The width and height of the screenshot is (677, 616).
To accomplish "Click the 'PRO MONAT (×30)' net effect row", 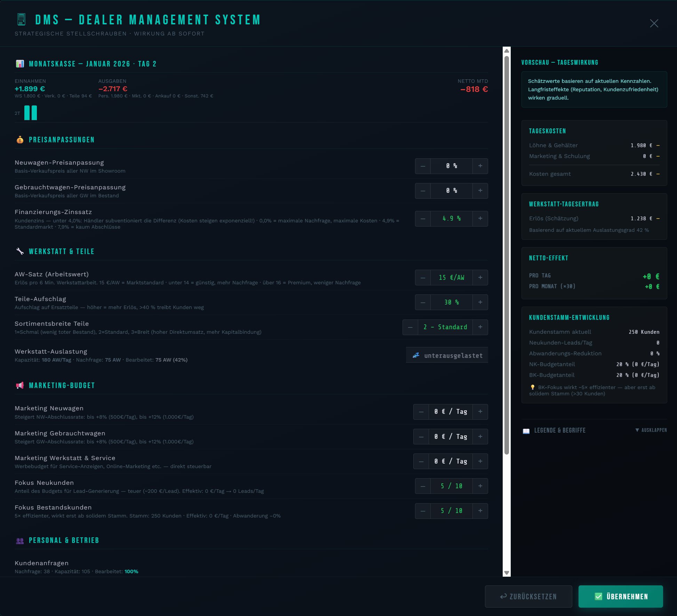I will (594, 286).
